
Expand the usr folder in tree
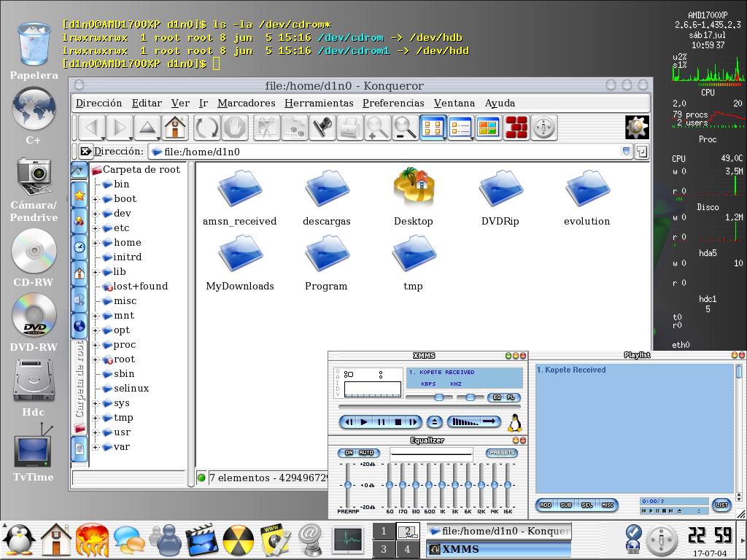tap(96, 432)
